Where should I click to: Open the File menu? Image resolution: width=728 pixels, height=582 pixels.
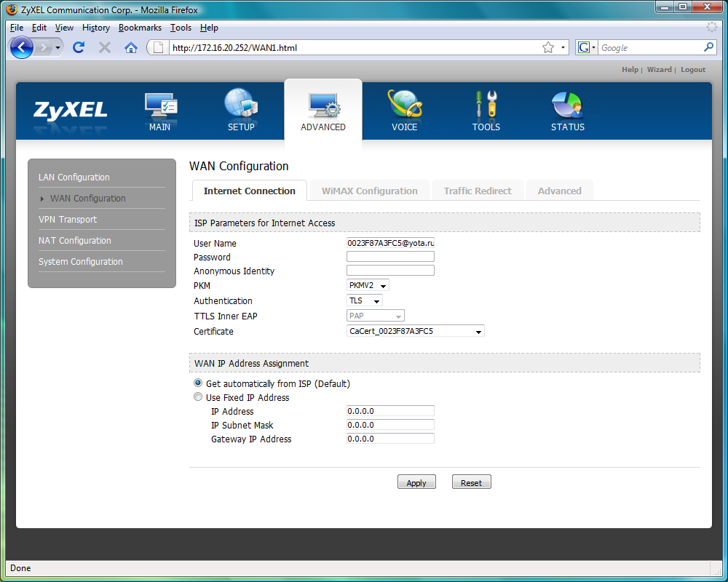point(17,28)
